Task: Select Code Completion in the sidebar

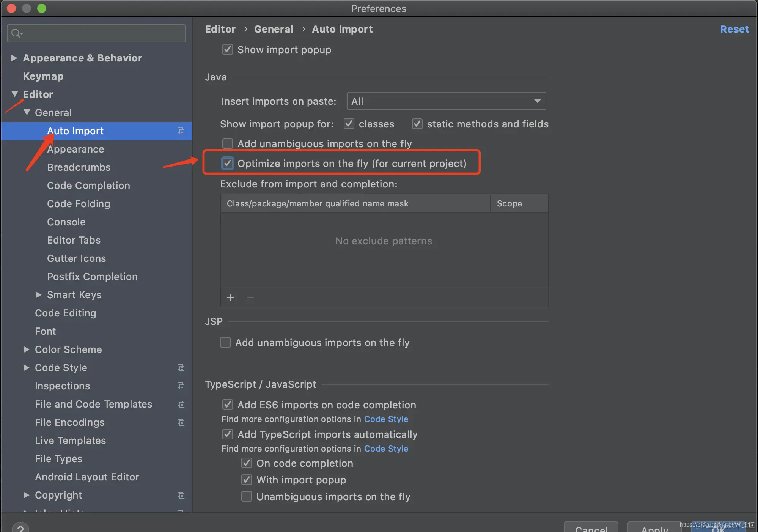Action: [x=88, y=186]
